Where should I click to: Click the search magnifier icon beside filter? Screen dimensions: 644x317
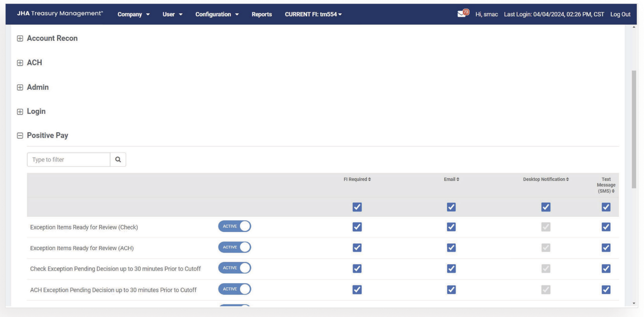click(x=118, y=159)
